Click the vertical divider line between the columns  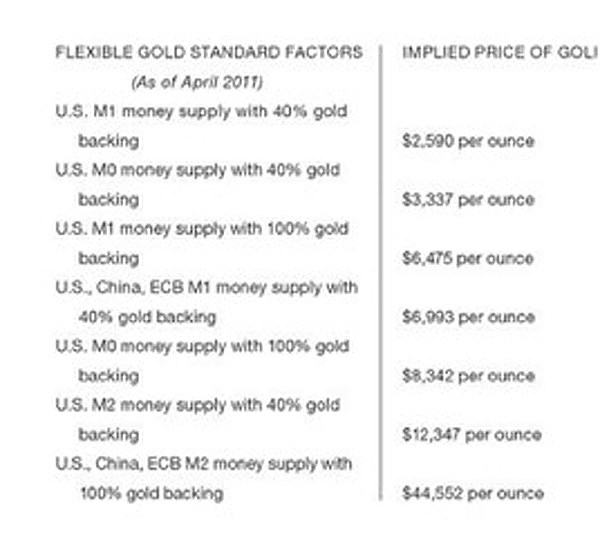coord(381,270)
